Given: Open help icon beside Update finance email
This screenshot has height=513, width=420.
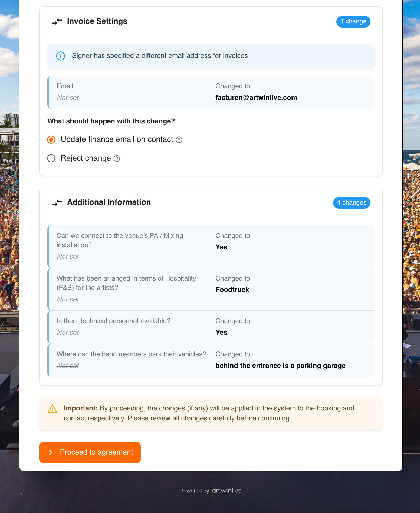Looking at the screenshot, I should click(x=179, y=140).
